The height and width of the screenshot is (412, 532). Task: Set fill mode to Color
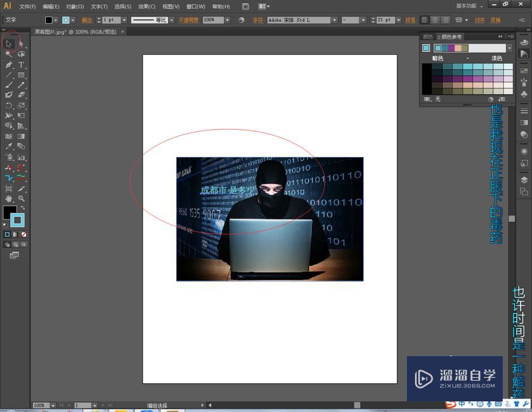click(7, 234)
